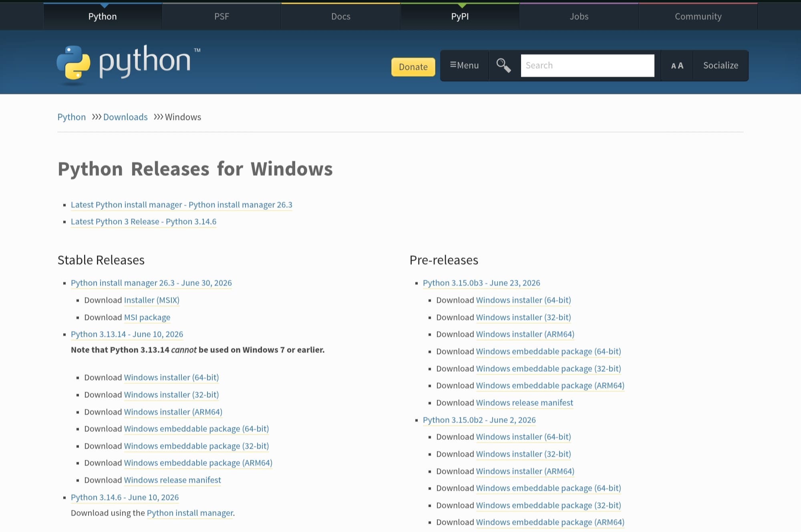Click the Windows breadcrumb text
This screenshot has height=532, width=801.
point(183,117)
